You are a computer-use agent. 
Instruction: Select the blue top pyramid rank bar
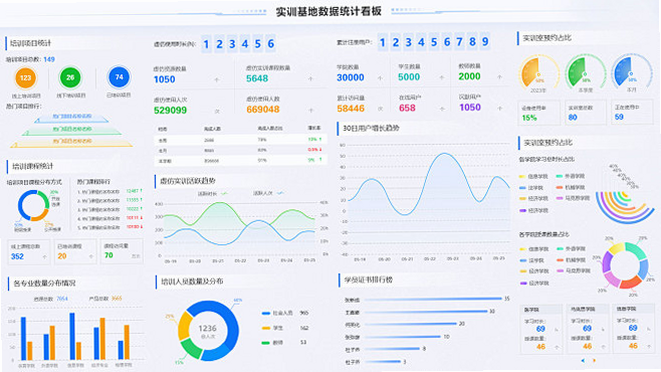[72, 117]
